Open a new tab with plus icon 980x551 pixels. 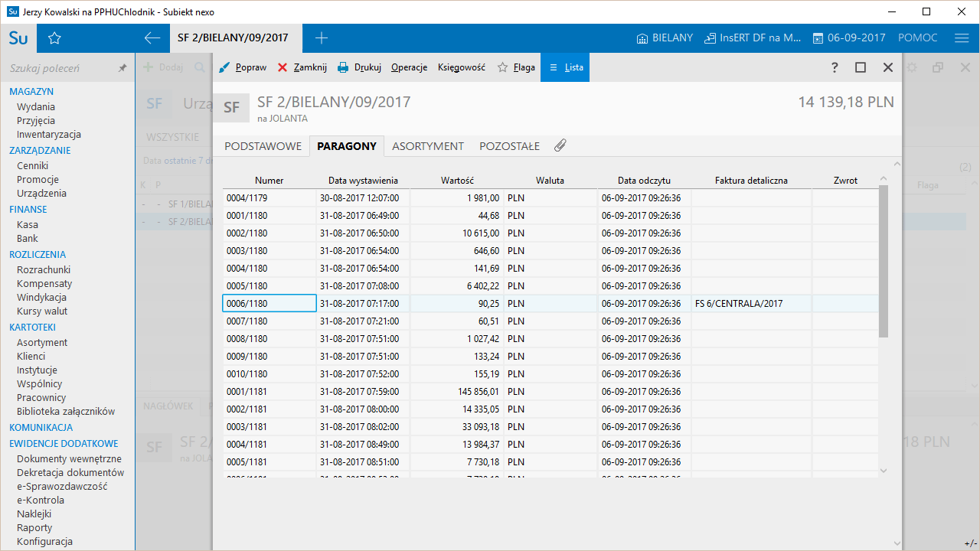322,38
